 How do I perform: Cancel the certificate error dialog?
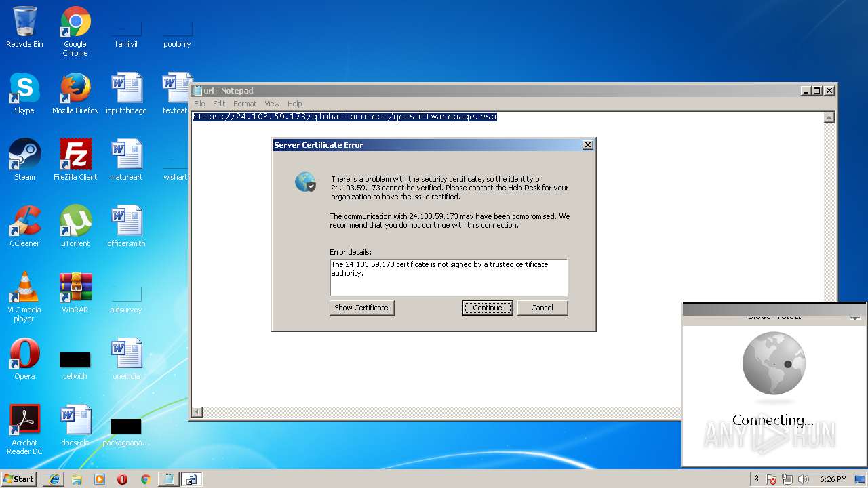coord(542,308)
